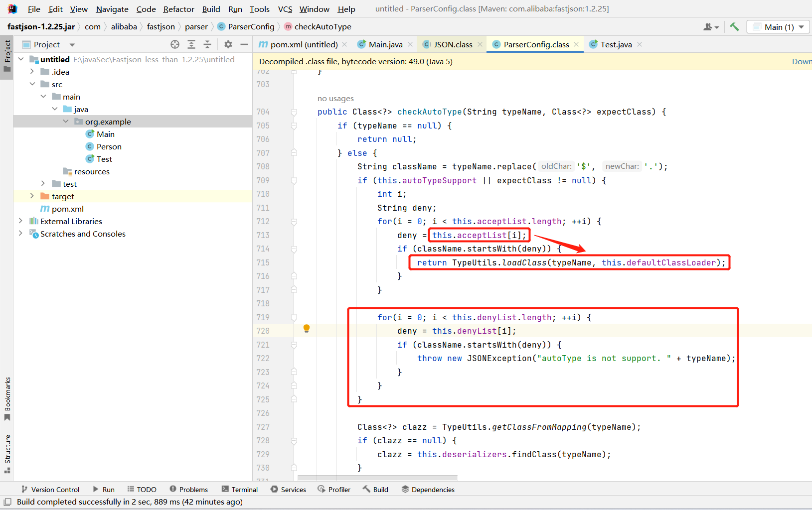Open Project panel settings gear
The height and width of the screenshot is (510, 812).
pyautogui.click(x=228, y=44)
